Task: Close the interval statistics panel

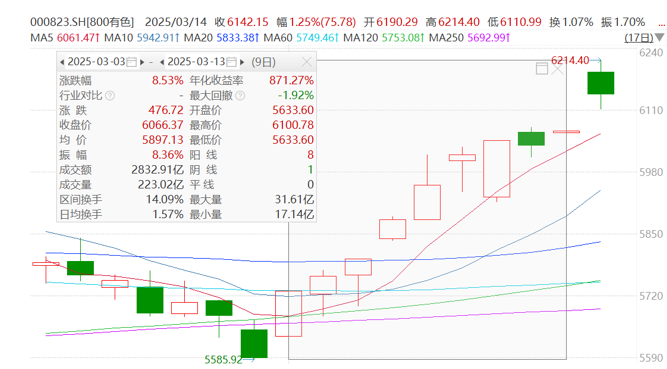Action: point(307,62)
